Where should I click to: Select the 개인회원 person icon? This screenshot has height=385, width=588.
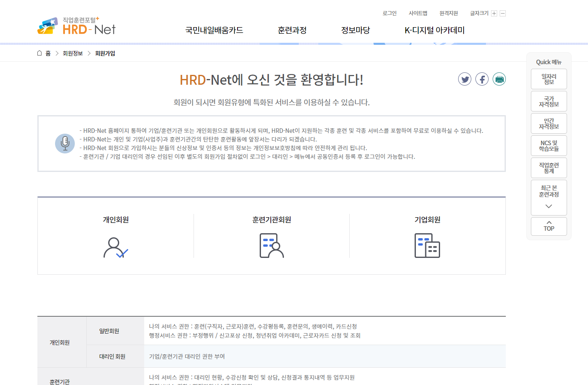(116, 247)
